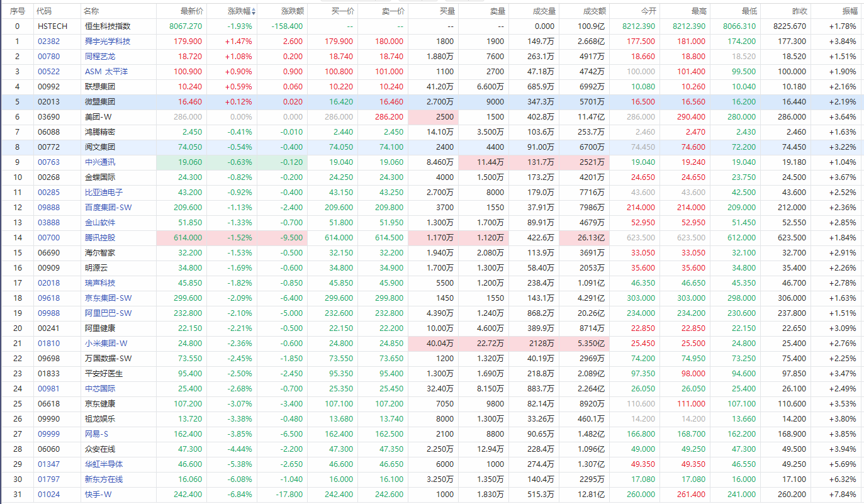This screenshot has height=504, width=864.
Task: Select the 微盟集团 row name
Action: [x=100, y=102]
